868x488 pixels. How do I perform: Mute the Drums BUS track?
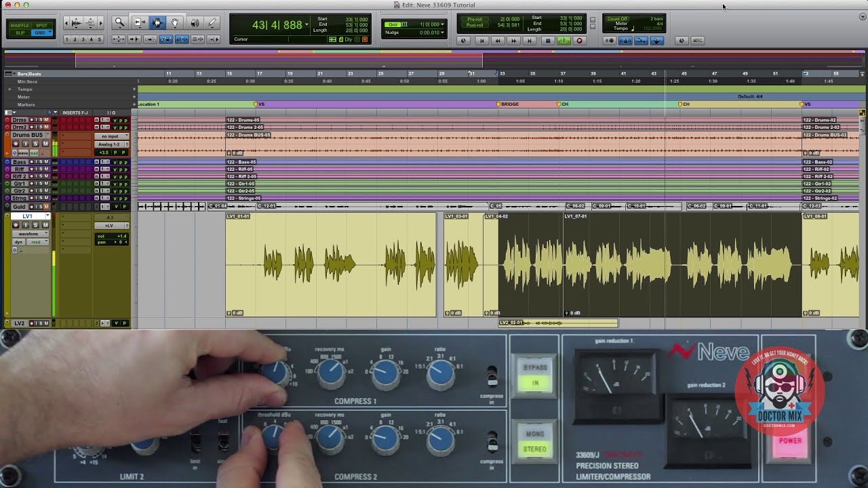pos(45,144)
